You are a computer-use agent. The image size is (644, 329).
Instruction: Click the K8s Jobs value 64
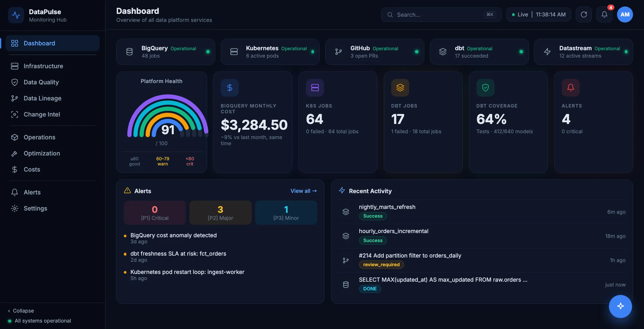pyautogui.click(x=314, y=119)
